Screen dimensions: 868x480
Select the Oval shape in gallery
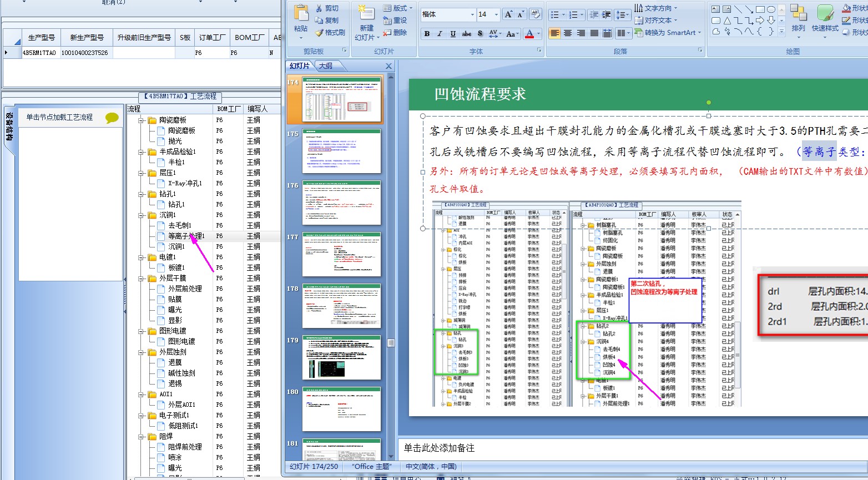coord(771,9)
